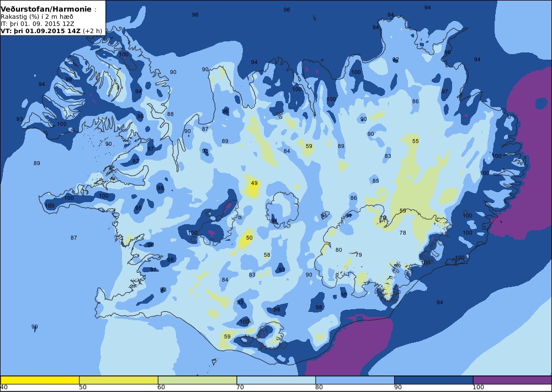
Task: Click the dark blue 90–100 legend swatch
Action: click(434, 380)
